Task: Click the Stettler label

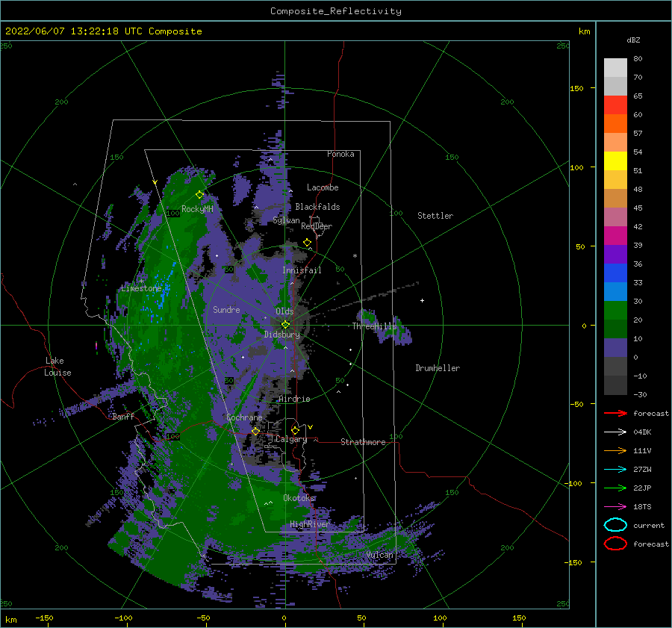Action: tap(435, 216)
